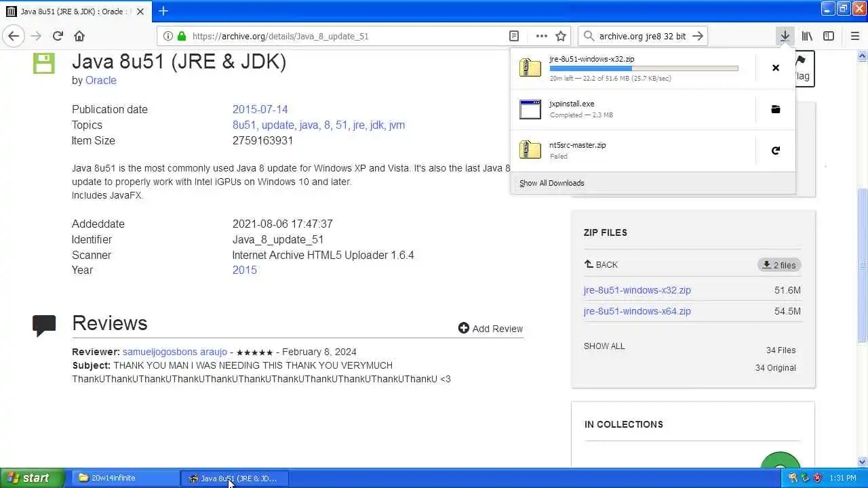Go back with the browser back arrow
868x488 pixels.
pos(14,36)
